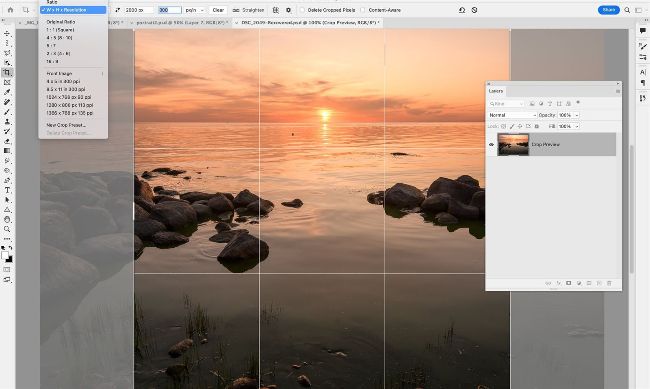The height and width of the screenshot is (389, 650).
Task: Select the Clone Stamp tool
Action: (x=7, y=122)
